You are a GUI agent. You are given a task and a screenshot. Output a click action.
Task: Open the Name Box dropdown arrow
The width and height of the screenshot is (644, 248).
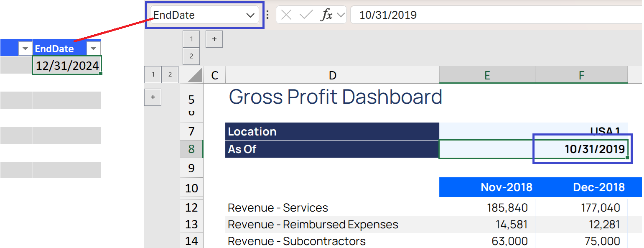(x=250, y=15)
